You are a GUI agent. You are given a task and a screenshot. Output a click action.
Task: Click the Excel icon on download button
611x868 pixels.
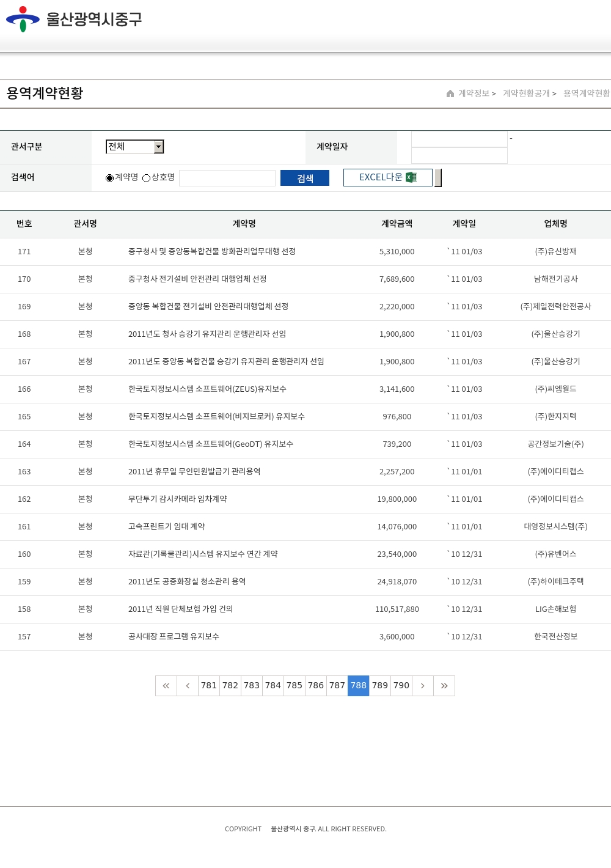(411, 177)
